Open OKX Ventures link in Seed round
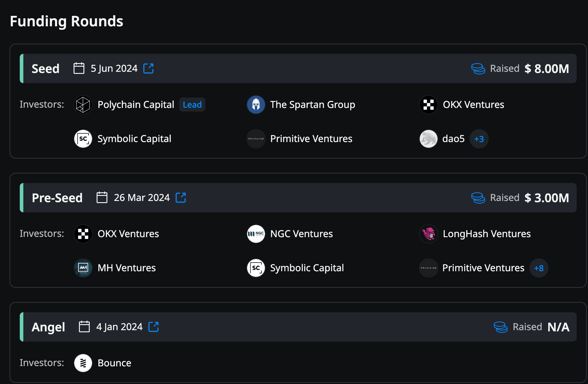 coord(473,105)
